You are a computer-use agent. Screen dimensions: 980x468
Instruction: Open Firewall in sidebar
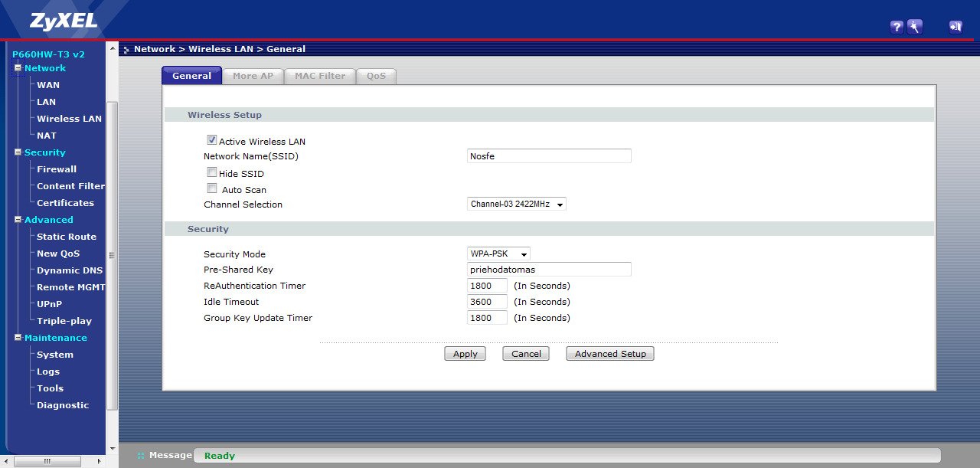pyautogui.click(x=57, y=169)
